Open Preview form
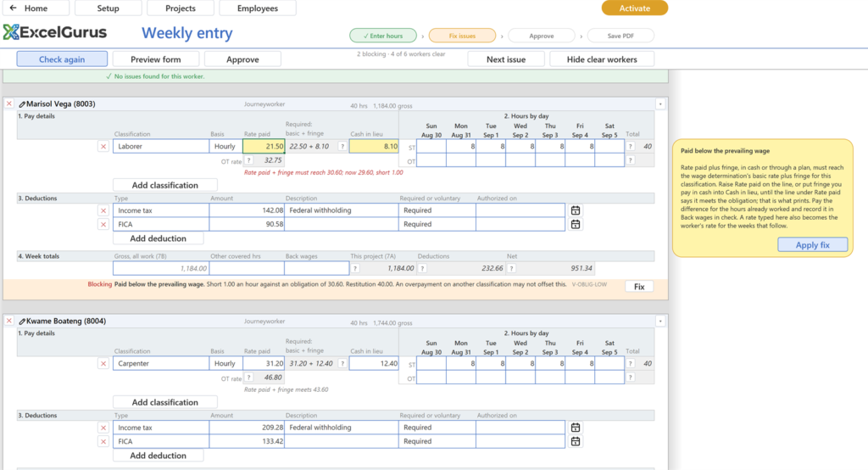 point(156,59)
